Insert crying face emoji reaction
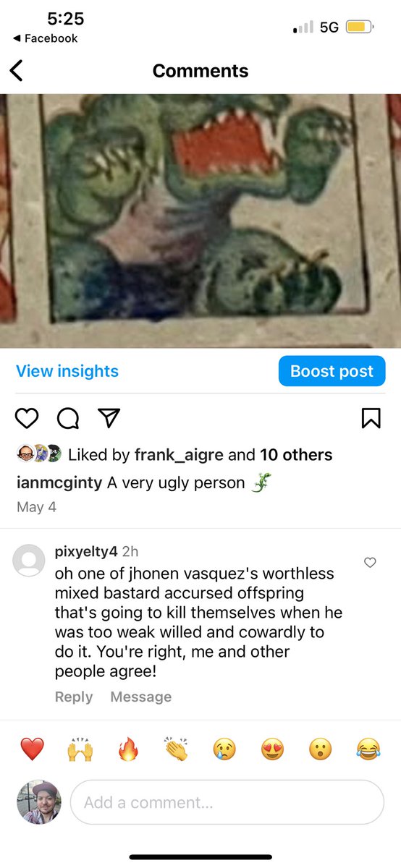The height and width of the screenshot is (868, 401). pyautogui.click(x=224, y=749)
